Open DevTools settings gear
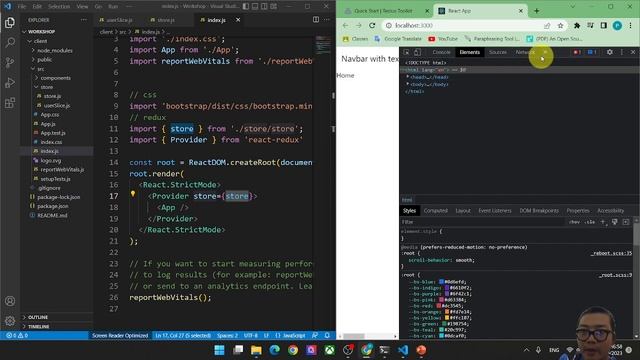This screenshot has height=360, width=640. pyautogui.click(x=609, y=52)
